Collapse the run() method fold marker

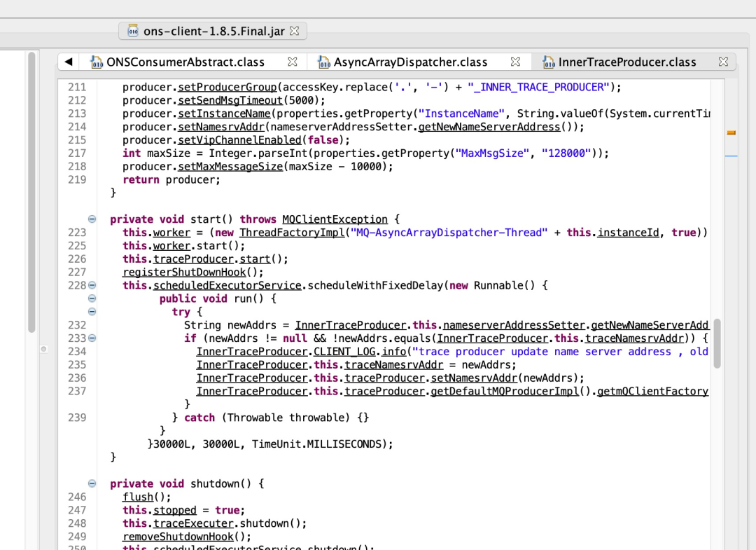[92, 298]
